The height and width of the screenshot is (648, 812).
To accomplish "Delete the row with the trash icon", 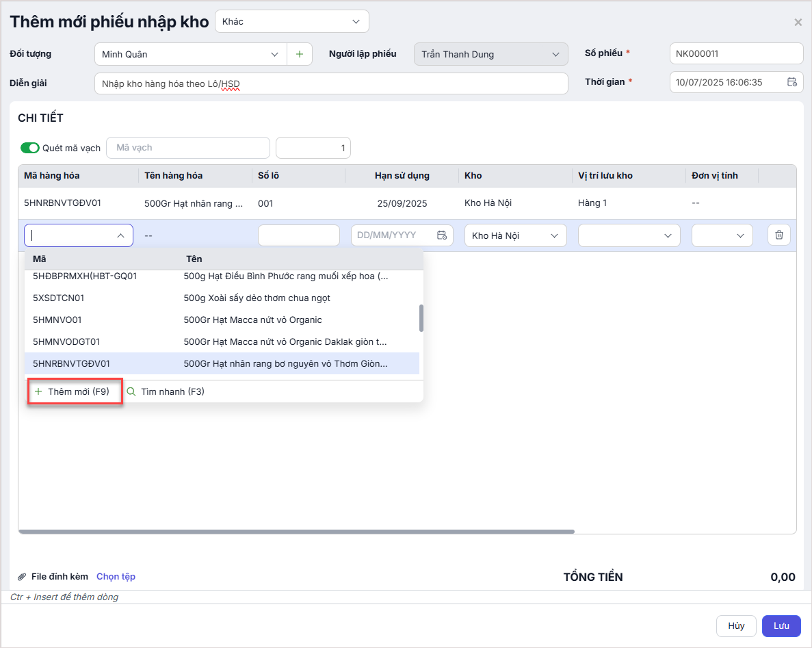I will coord(778,235).
